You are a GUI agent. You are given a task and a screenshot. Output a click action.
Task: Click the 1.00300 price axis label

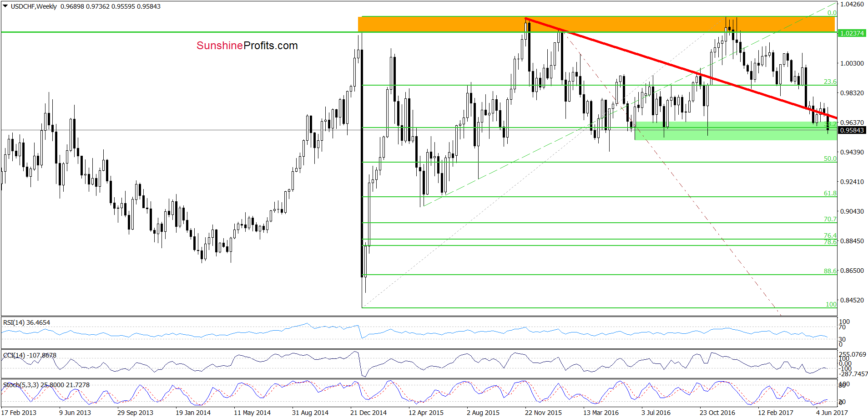tap(852, 63)
